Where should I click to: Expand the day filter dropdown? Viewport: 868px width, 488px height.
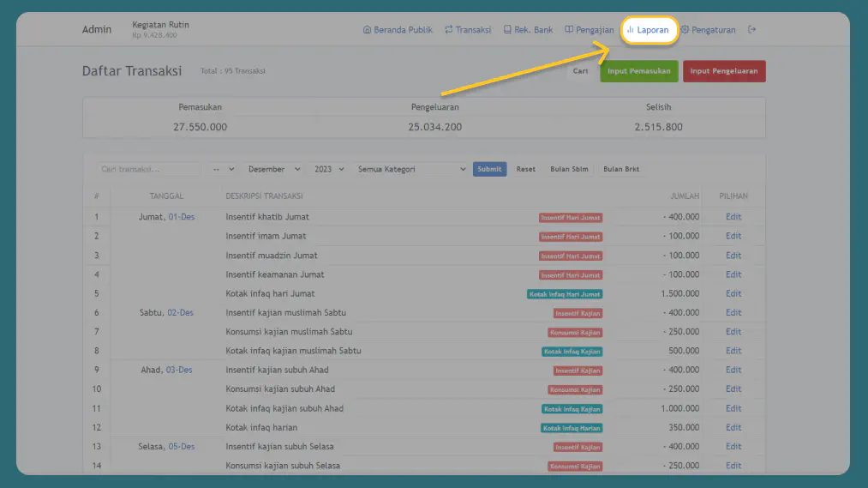pyautogui.click(x=223, y=170)
